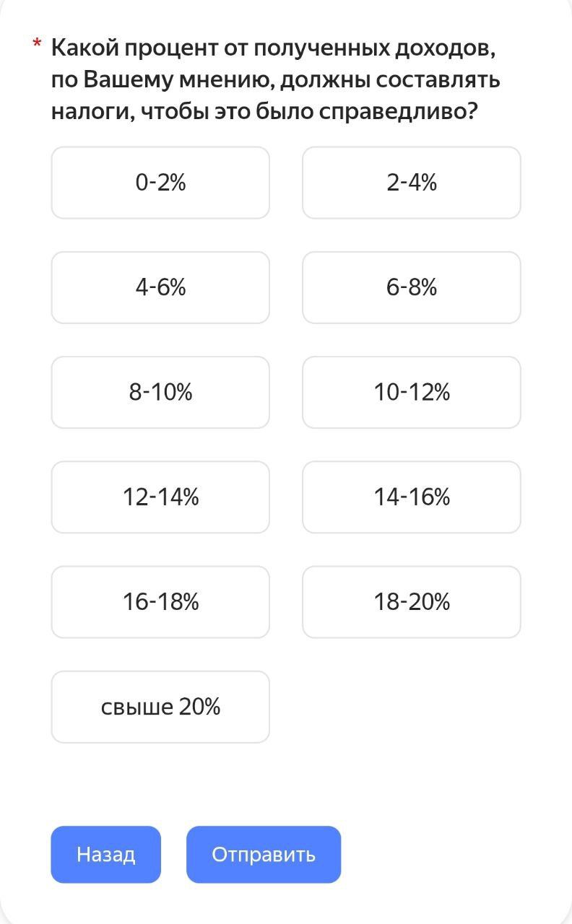Select the 16-18% option
572x924 pixels.
(160, 601)
